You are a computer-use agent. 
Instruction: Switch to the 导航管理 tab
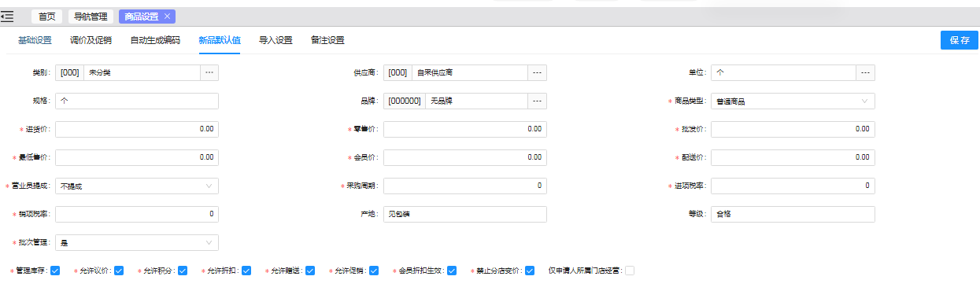click(x=90, y=16)
